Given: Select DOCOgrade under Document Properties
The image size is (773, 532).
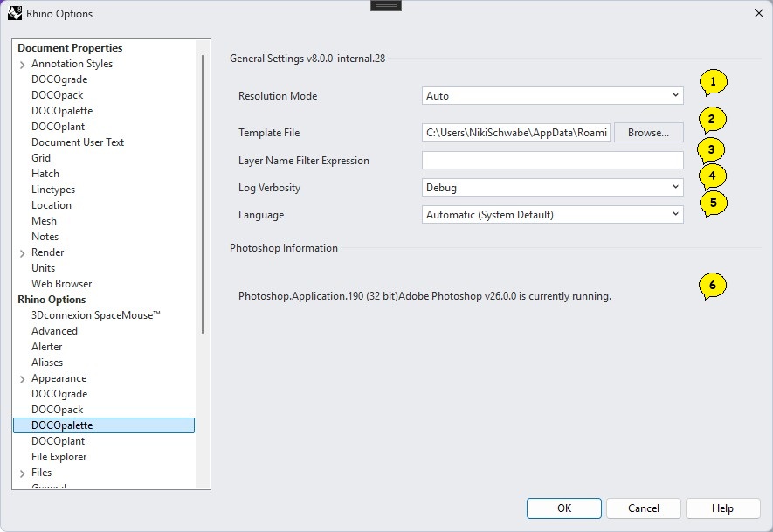Looking at the screenshot, I should pos(59,79).
